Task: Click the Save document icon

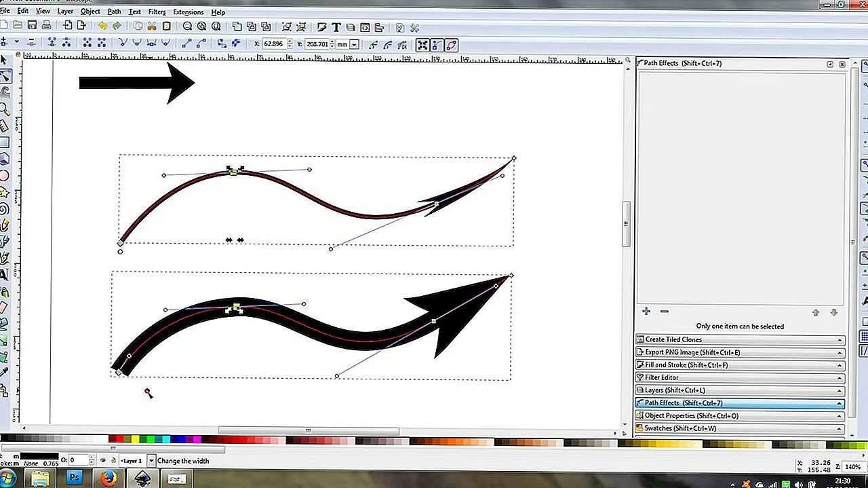Action: 32,26
